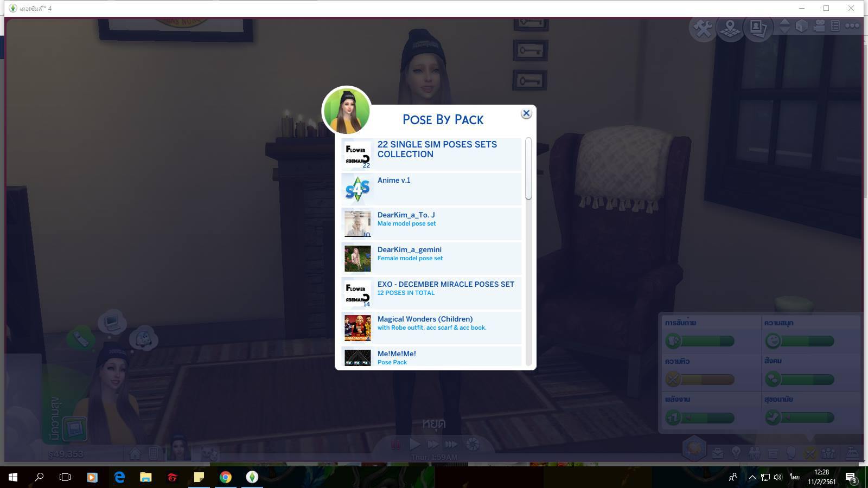Open the Simology head panel tab

click(791, 453)
